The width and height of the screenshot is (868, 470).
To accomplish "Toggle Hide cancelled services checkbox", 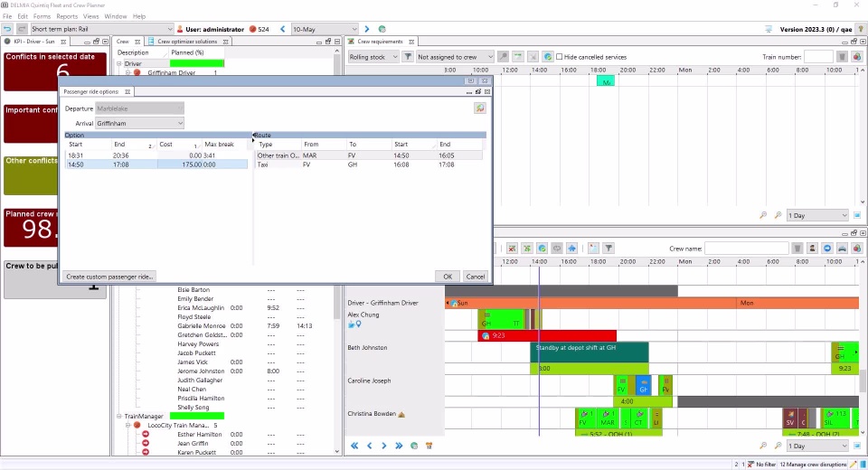I will (x=559, y=56).
